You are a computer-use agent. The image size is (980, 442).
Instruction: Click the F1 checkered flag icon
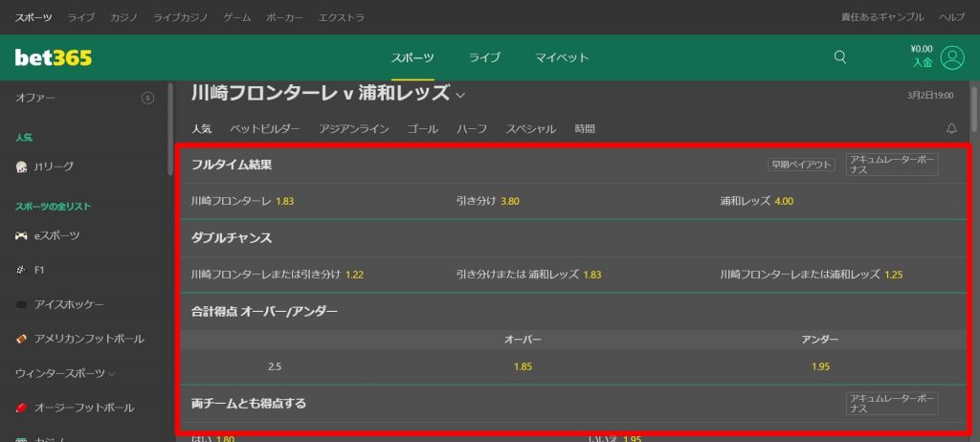click(x=19, y=270)
